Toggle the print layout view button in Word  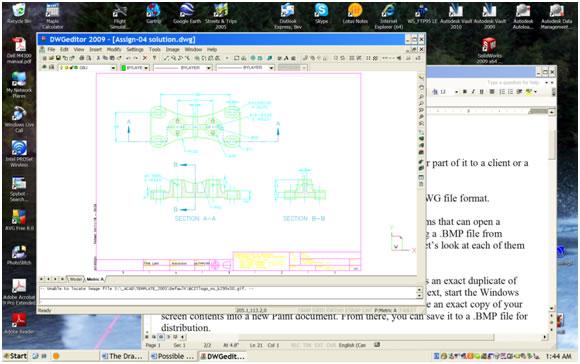pos(161,337)
